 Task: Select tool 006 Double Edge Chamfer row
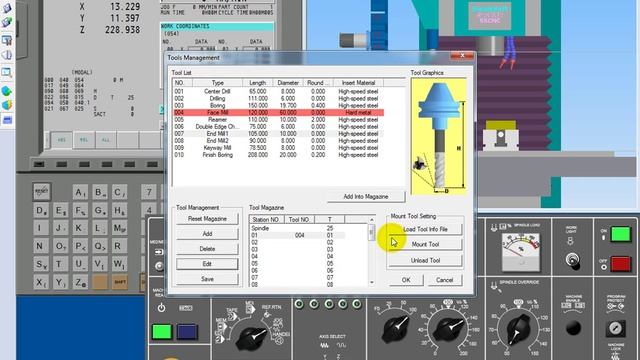click(278, 127)
